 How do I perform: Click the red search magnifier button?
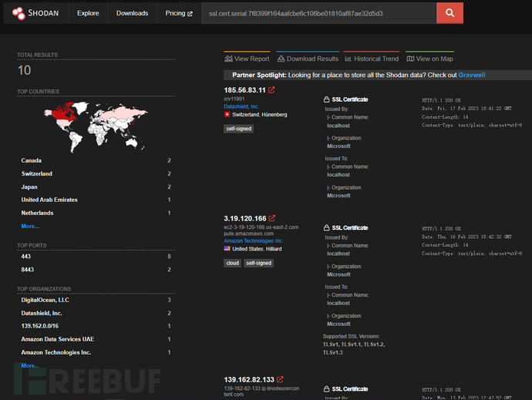click(x=450, y=13)
